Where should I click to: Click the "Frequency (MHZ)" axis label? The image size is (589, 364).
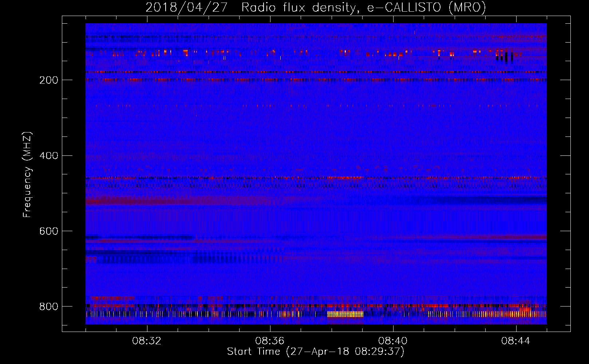27,174
